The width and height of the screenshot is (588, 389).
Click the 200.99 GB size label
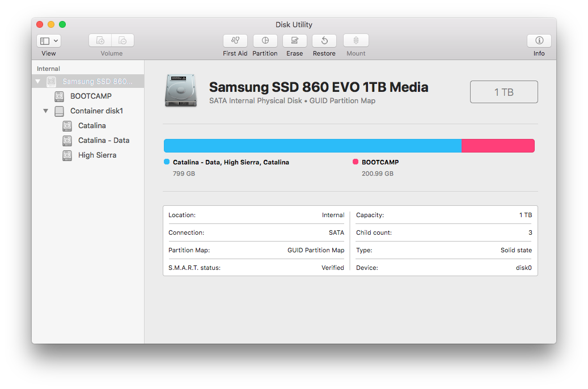click(378, 174)
